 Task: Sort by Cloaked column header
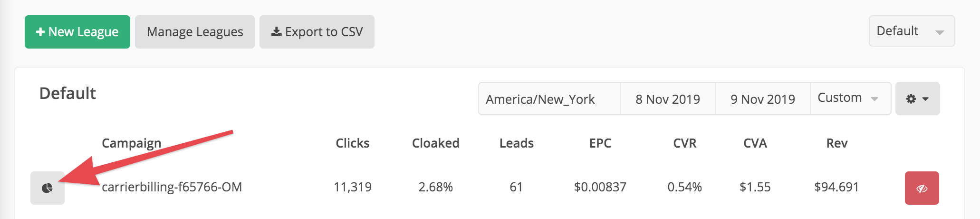[436, 143]
